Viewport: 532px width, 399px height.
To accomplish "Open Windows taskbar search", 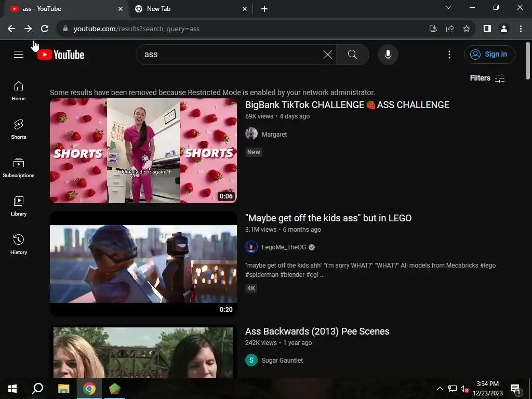I will (37, 389).
